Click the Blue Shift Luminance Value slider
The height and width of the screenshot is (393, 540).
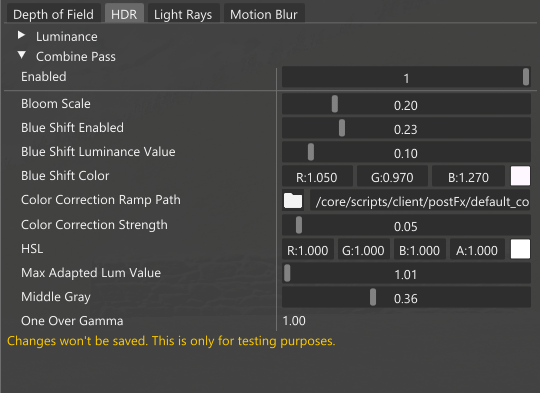pos(406,152)
